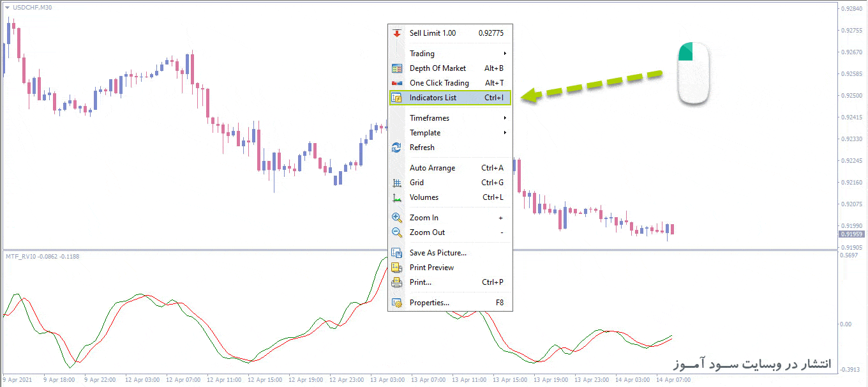This screenshot has height=387, width=868.
Task: Expand the Trading submenu arrow
Action: [505, 54]
